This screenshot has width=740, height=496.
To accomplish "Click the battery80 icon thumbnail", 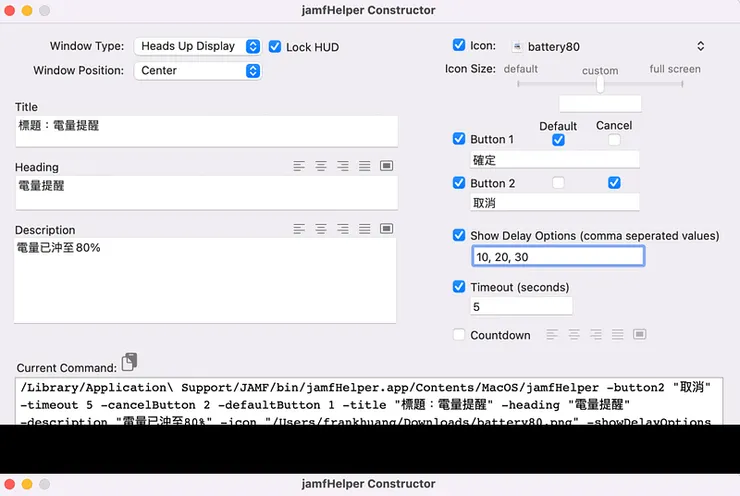I will [x=517, y=46].
